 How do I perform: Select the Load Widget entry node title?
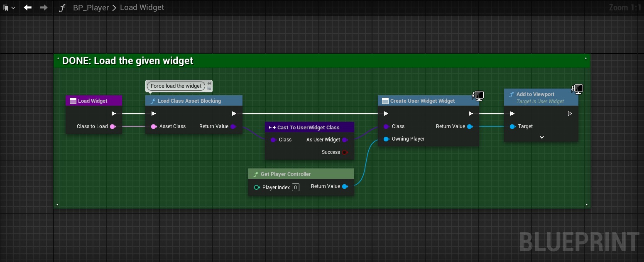tap(93, 101)
